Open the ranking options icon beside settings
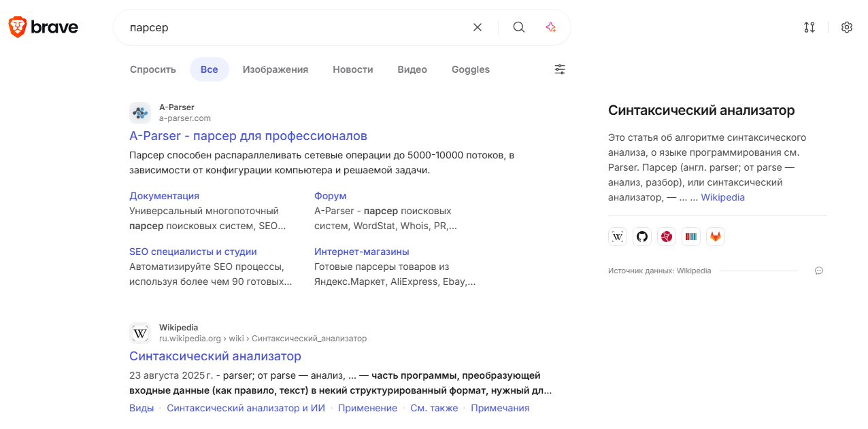This screenshot has width=868, height=429. coord(809,27)
